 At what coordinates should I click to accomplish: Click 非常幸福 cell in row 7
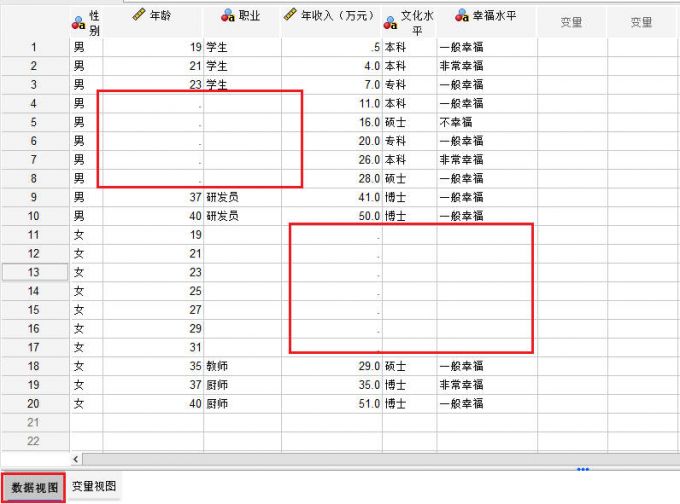click(487, 160)
